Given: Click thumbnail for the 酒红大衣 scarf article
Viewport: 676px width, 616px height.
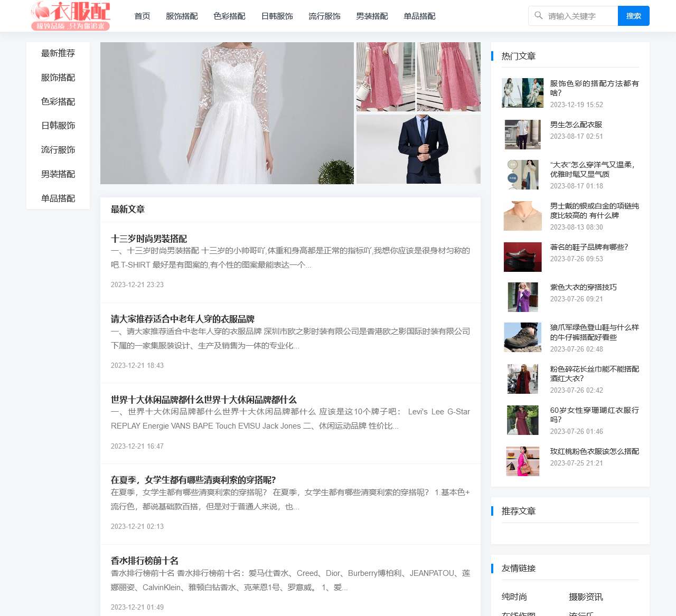Looking at the screenshot, I should tap(523, 379).
